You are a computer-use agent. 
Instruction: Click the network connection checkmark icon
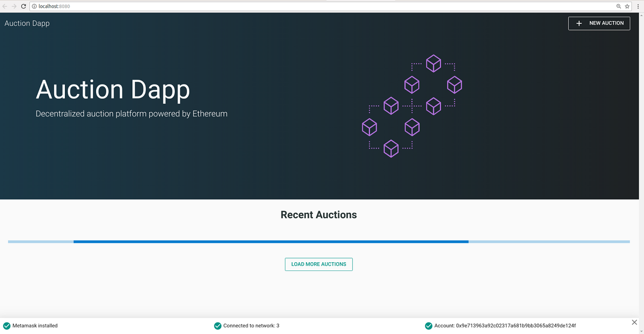pyautogui.click(x=217, y=326)
